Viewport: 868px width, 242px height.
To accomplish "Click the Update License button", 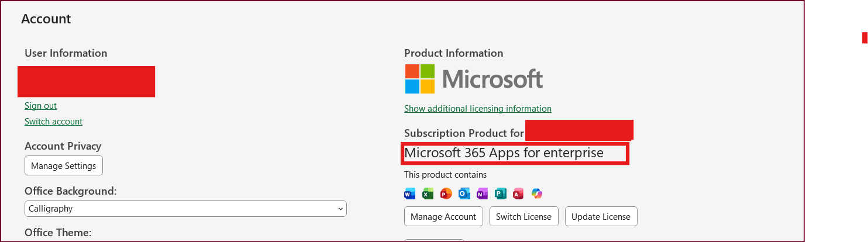I will (x=601, y=216).
